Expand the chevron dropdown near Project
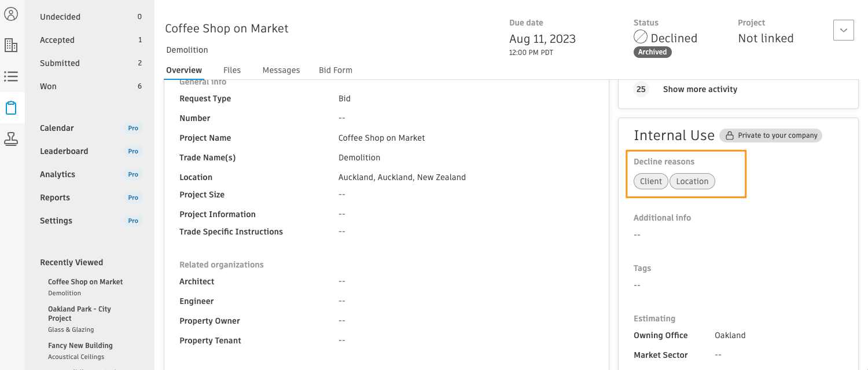This screenshot has width=868, height=370. 844,30
